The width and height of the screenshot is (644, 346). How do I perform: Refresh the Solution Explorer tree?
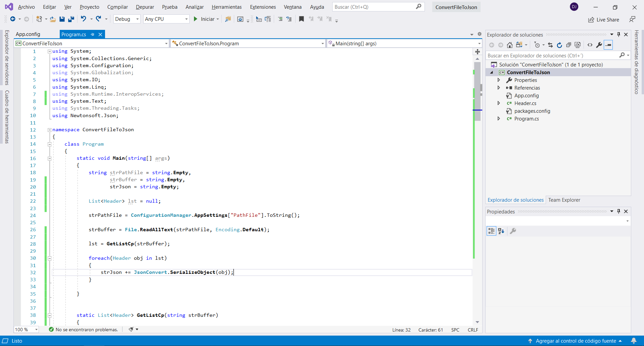pos(559,45)
